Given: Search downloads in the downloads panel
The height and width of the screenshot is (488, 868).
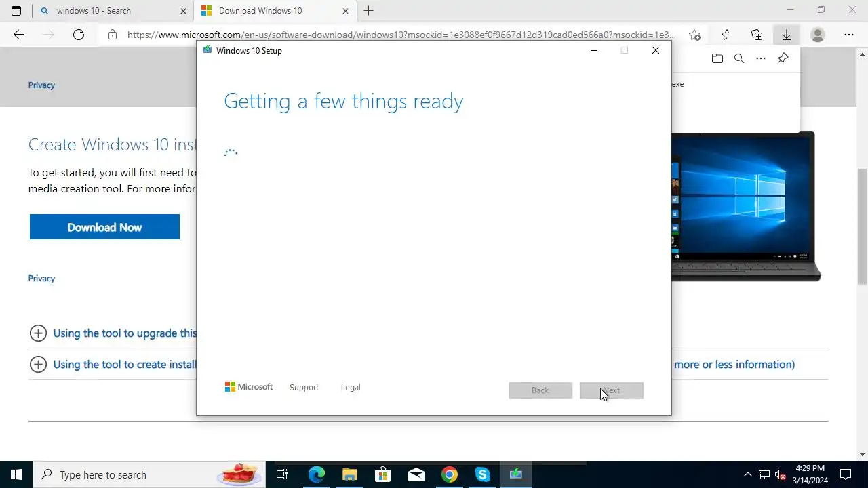Looking at the screenshot, I should (x=739, y=58).
